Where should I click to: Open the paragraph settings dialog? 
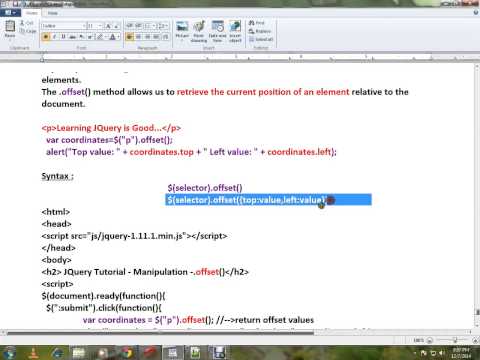click(x=165, y=37)
